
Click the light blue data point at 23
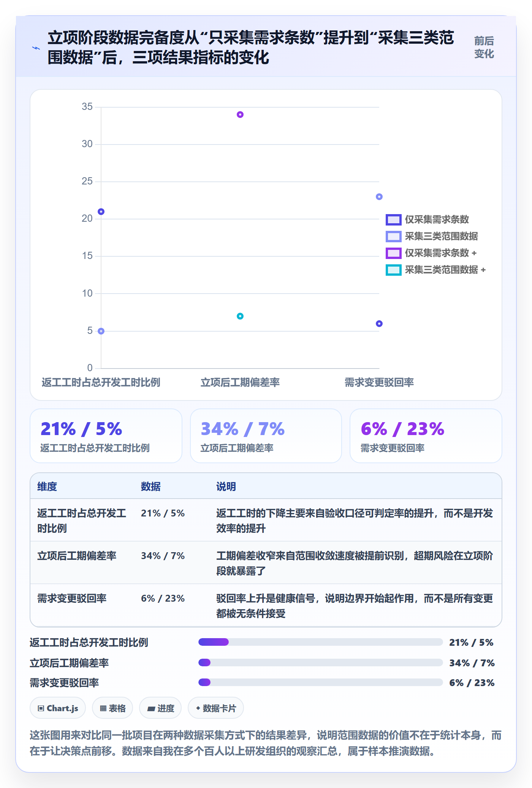379,197
